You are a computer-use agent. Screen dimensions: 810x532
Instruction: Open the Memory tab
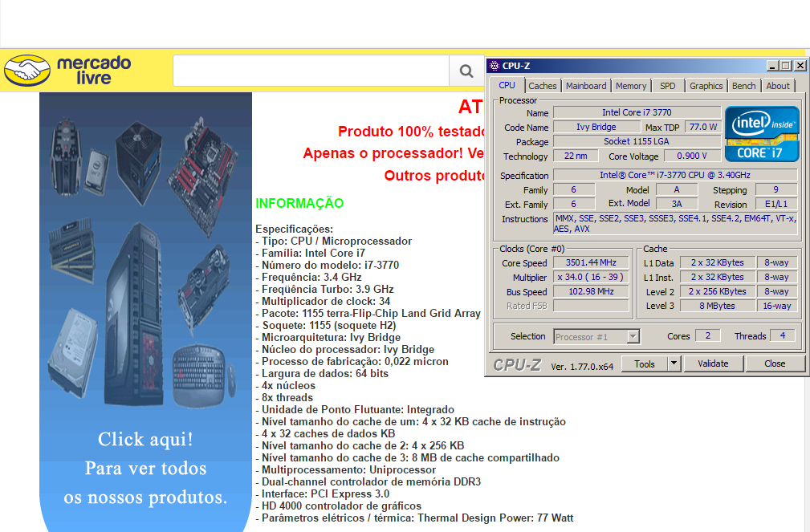(631, 86)
